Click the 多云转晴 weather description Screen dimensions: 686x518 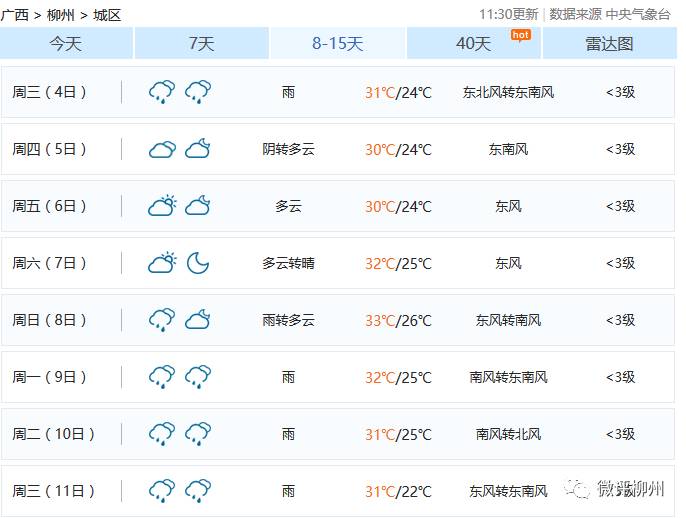coord(288,263)
